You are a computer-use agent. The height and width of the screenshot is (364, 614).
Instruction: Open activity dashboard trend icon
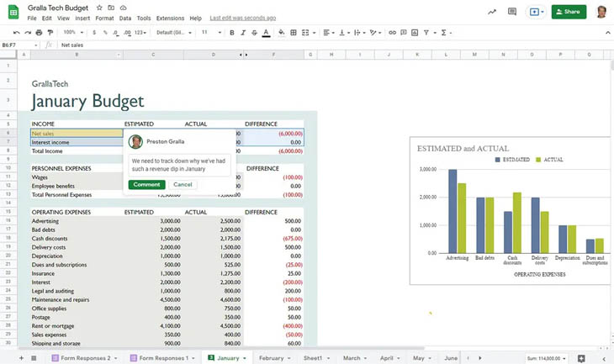[492, 12]
